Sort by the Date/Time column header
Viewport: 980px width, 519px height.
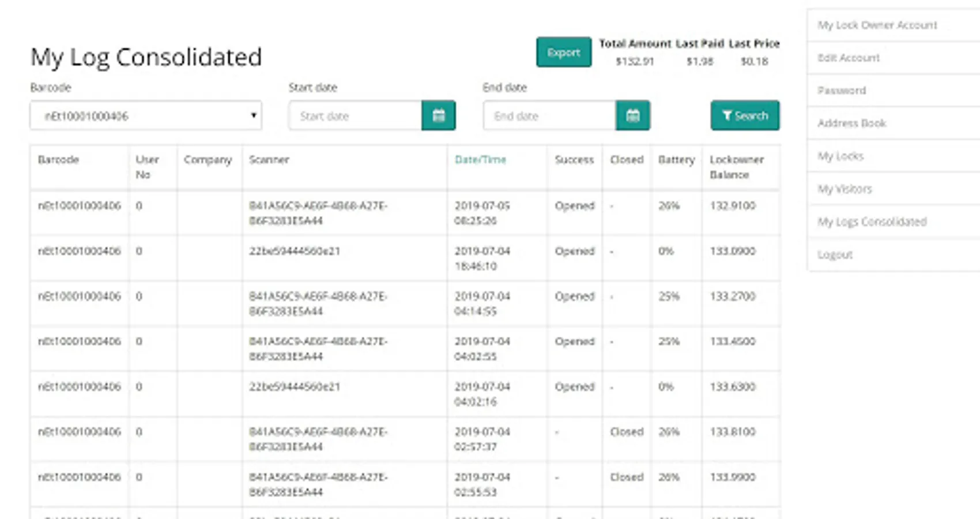click(480, 160)
